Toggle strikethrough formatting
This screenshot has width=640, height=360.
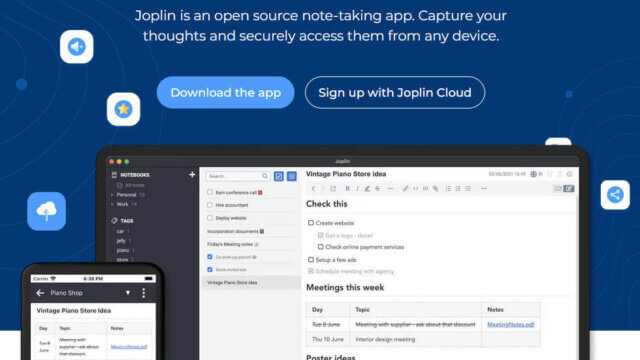coord(377,189)
